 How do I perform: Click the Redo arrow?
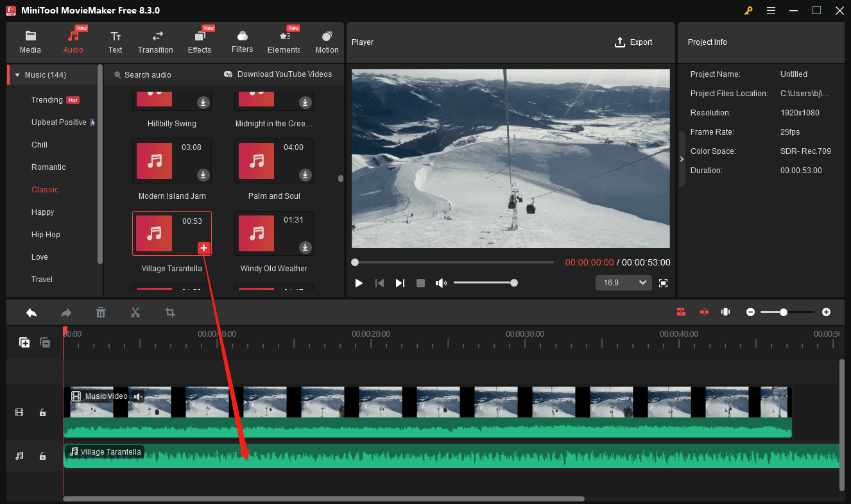coord(66,312)
